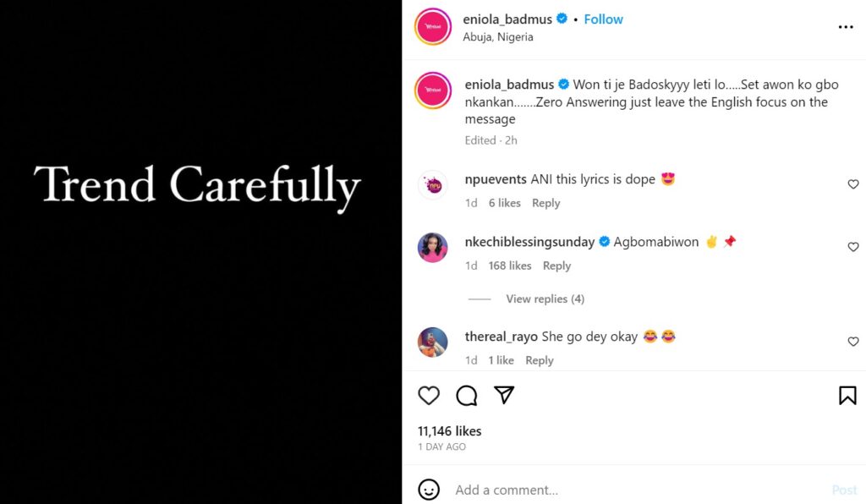Viewport: 866px width, 504px height.
Task: Save post with bookmark icon
Action: 847,395
